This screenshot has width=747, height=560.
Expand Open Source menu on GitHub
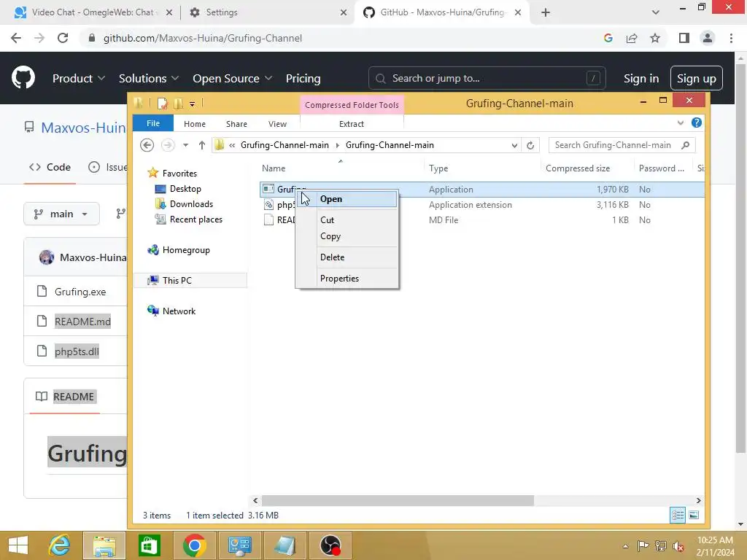click(x=233, y=79)
